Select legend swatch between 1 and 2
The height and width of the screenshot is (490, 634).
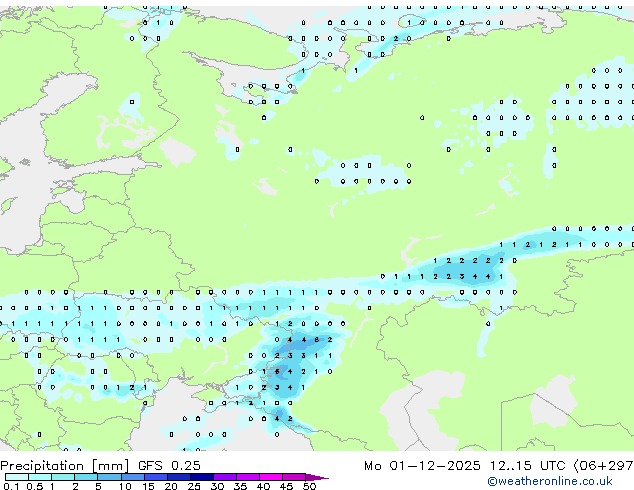63,477
